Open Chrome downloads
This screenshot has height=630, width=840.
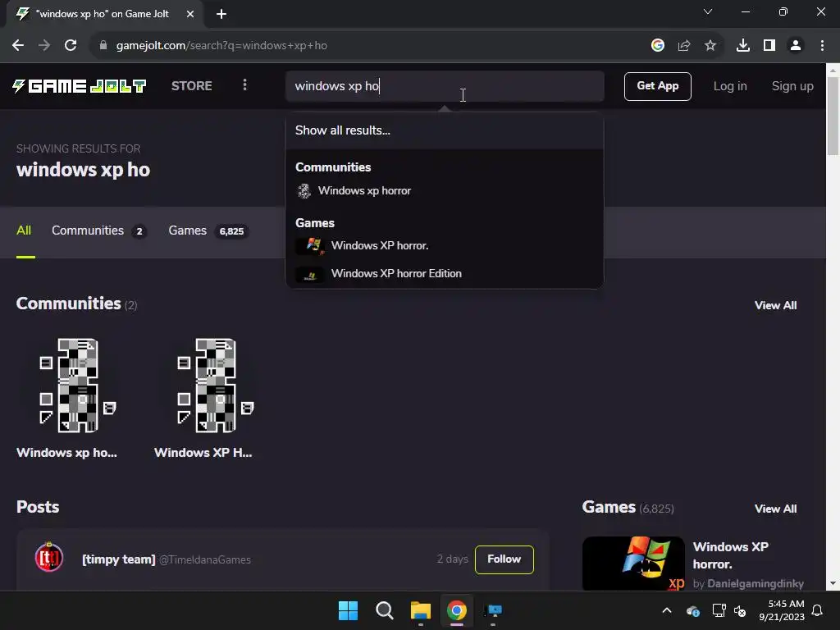743,46
